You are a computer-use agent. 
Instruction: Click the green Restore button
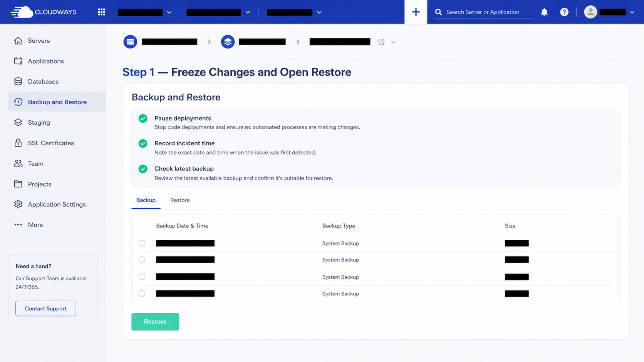pos(155,322)
